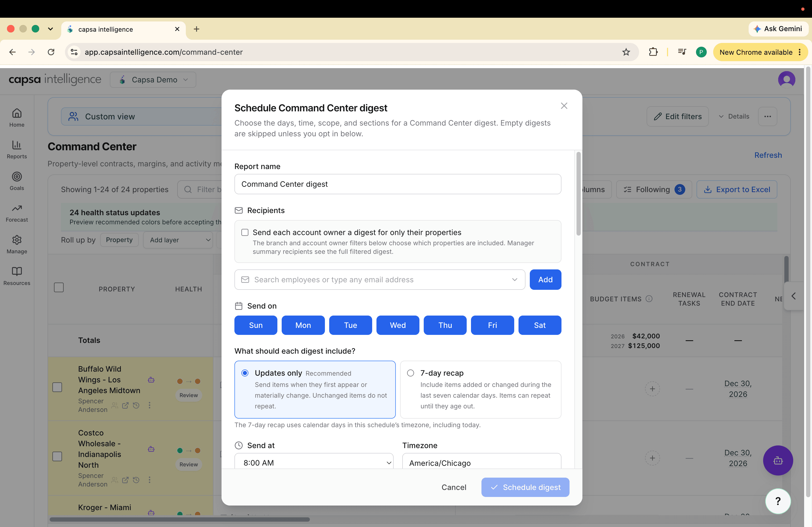Open Chrome media control icon
This screenshot has width=812, height=527.
pyautogui.click(x=682, y=52)
